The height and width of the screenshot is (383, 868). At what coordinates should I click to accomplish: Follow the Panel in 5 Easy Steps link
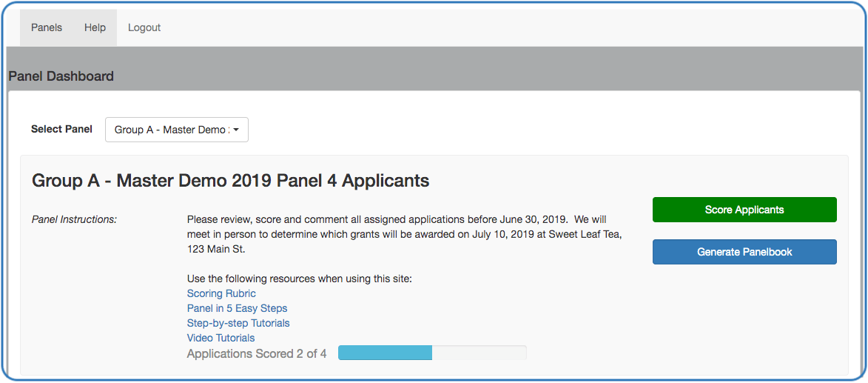click(237, 308)
